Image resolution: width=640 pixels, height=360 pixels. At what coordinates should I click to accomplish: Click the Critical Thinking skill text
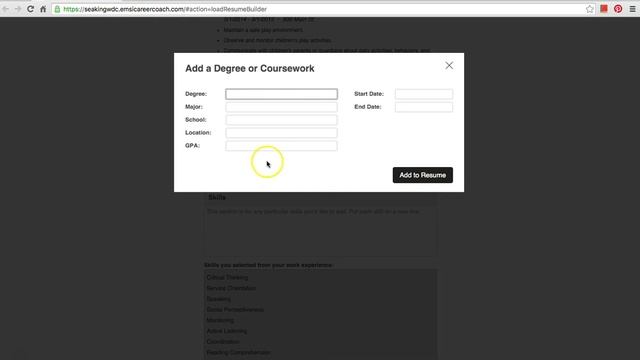point(227,278)
